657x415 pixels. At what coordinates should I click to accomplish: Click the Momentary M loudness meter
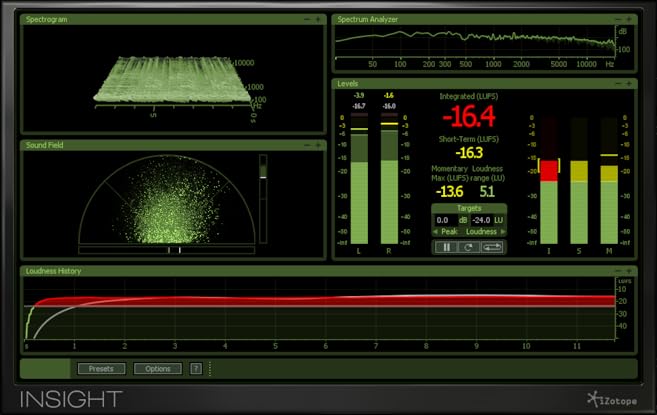tap(609, 180)
